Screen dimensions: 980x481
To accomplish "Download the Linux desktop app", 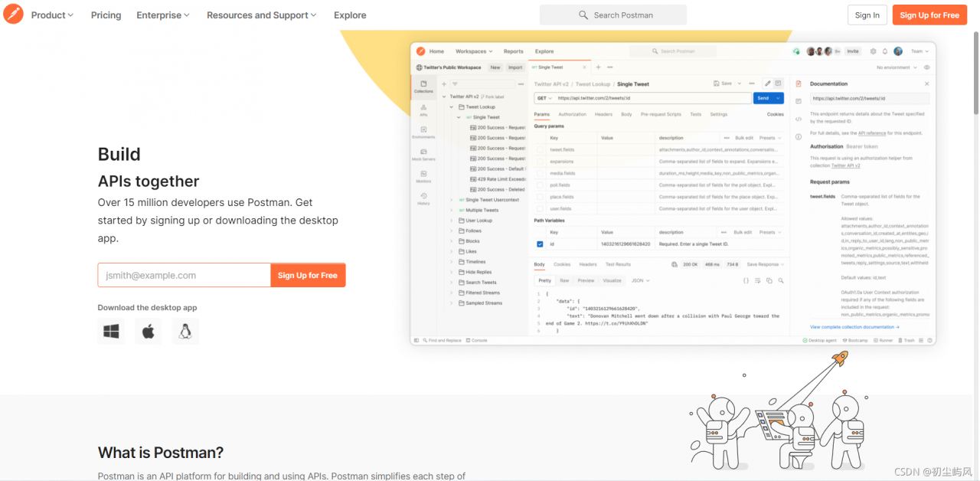I will (x=185, y=332).
